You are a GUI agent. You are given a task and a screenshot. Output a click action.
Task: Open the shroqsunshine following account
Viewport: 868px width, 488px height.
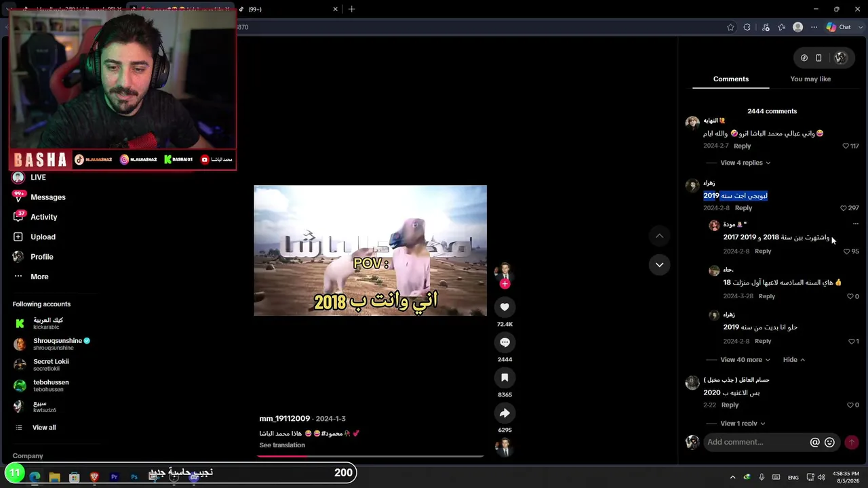click(x=51, y=344)
